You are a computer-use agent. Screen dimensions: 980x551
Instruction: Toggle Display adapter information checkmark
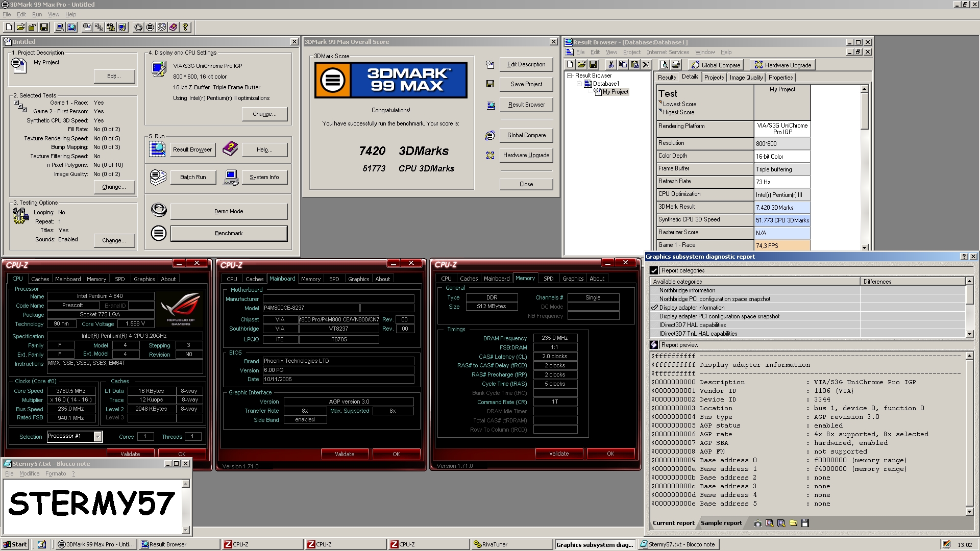[655, 308]
